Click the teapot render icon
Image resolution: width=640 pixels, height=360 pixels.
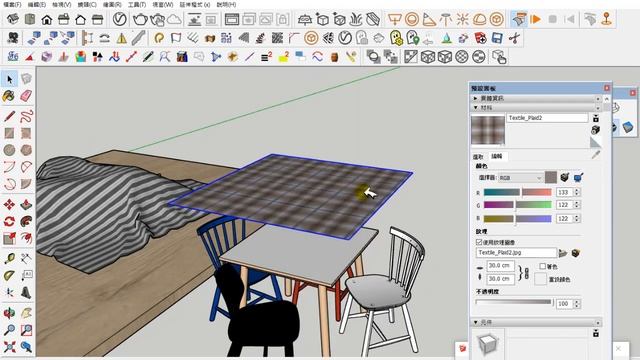coord(140,19)
